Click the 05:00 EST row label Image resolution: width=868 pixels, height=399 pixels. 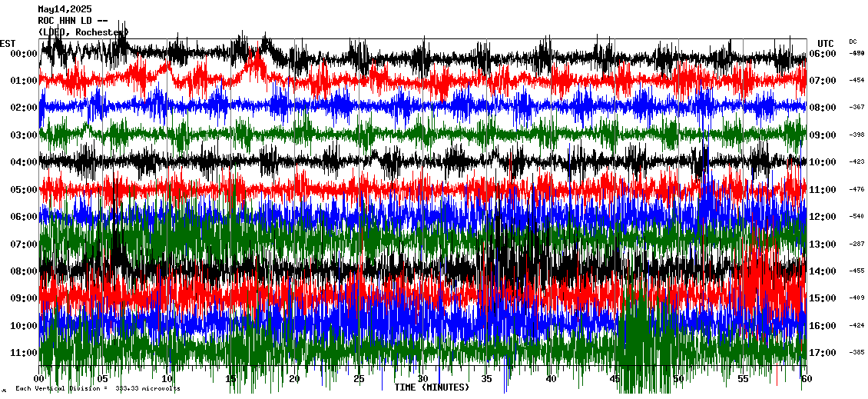pyautogui.click(x=25, y=190)
